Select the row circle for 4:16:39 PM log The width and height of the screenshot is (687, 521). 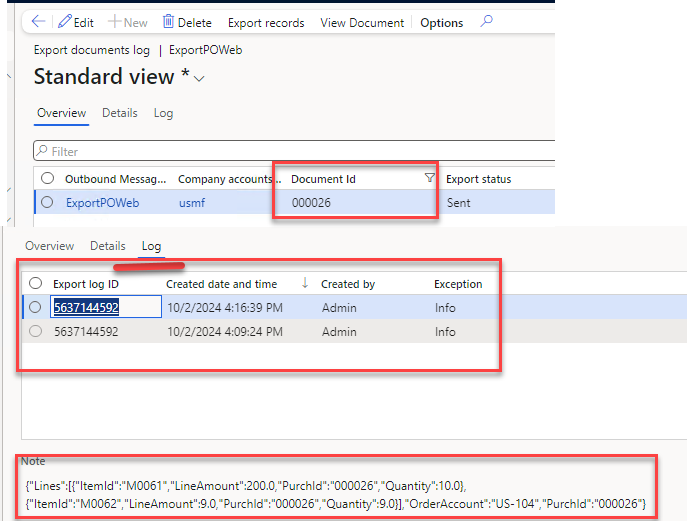[35, 307]
